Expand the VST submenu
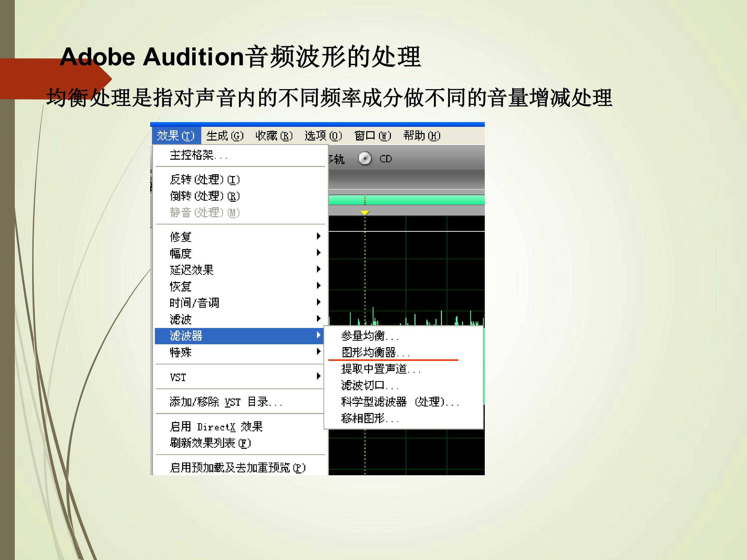 tap(240, 377)
